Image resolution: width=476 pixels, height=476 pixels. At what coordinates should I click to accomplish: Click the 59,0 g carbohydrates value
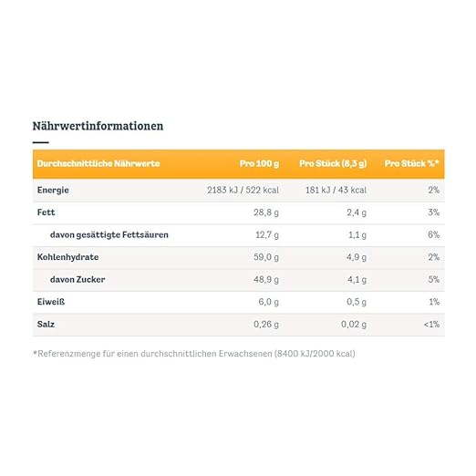click(266, 257)
